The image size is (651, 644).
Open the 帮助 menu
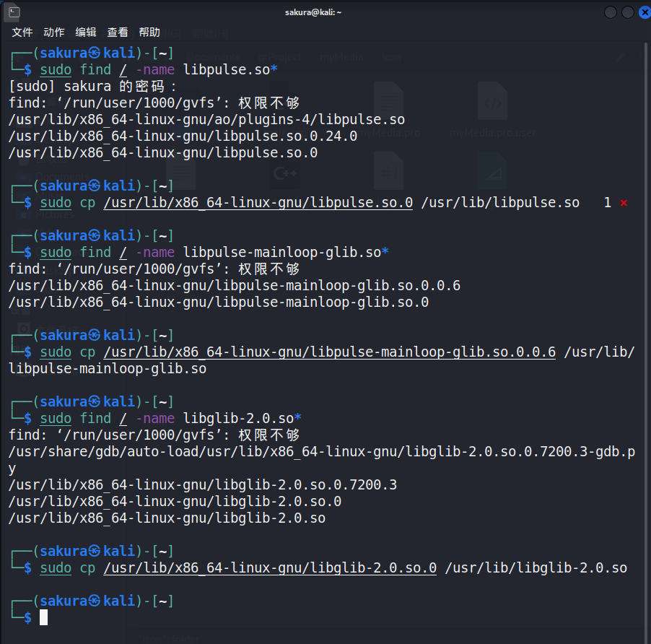click(149, 32)
